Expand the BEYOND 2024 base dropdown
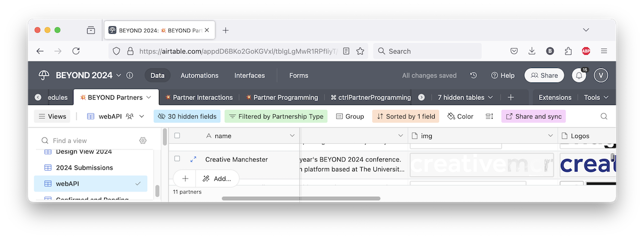644x239 pixels. tap(119, 75)
